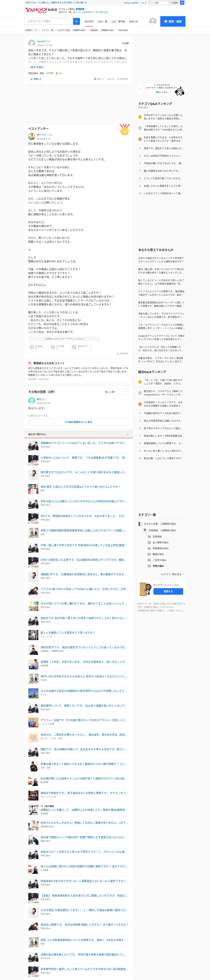
Task: Click 違反報告 under the best answer
Action: pyautogui.click(x=122, y=353)
